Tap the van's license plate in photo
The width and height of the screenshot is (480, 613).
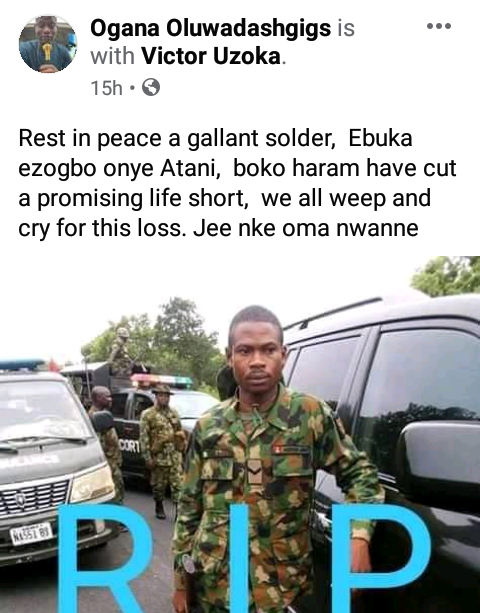click(x=31, y=534)
